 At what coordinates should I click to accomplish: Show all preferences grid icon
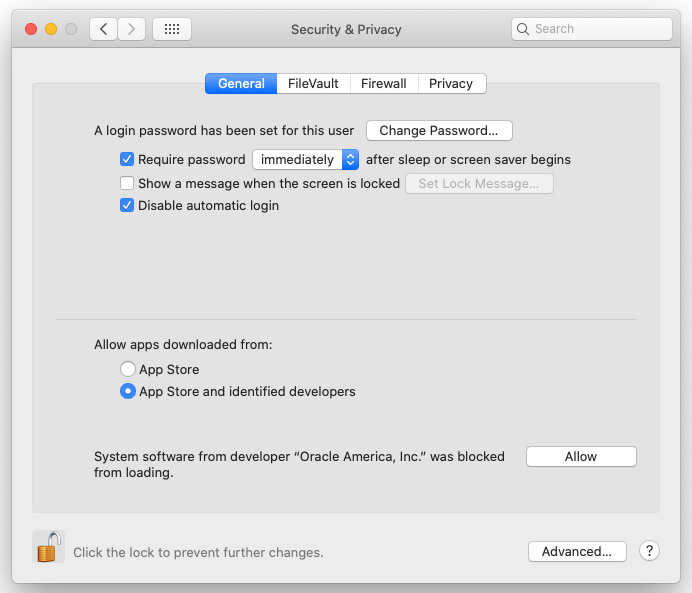tap(172, 29)
